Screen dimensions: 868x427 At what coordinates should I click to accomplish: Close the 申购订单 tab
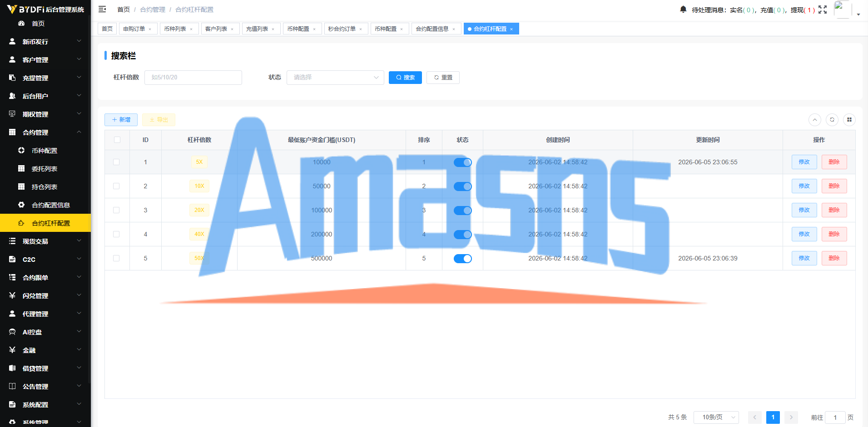click(150, 29)
